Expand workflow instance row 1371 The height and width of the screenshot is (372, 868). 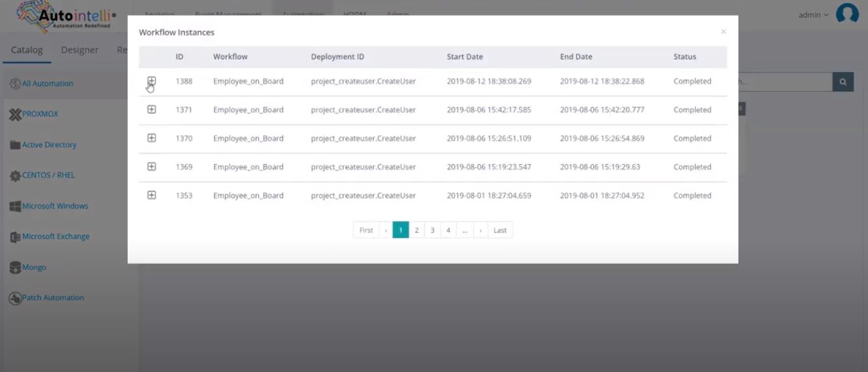point(151,109)
